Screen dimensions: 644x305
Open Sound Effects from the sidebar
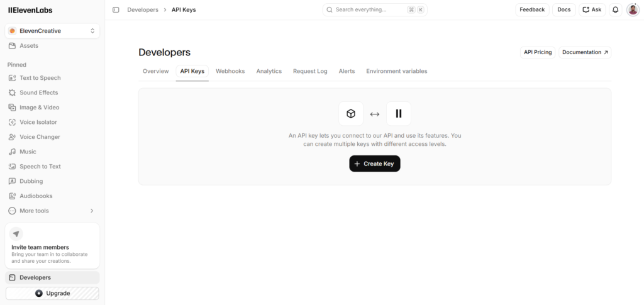(x=52, y=92)
